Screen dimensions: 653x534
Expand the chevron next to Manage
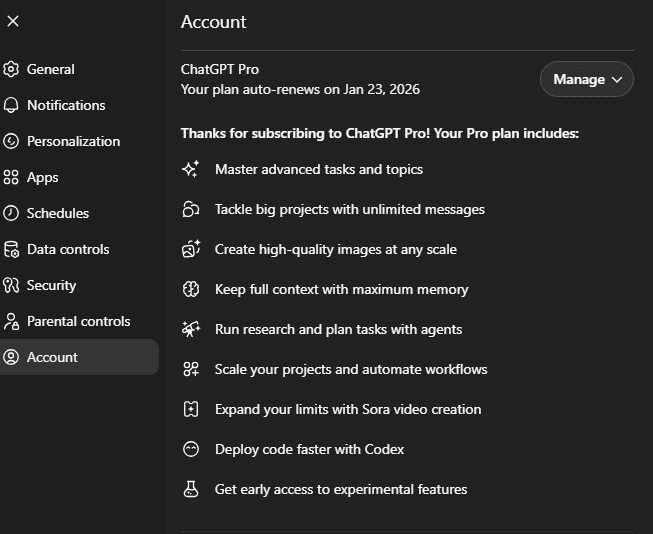[x=616, y=79]
